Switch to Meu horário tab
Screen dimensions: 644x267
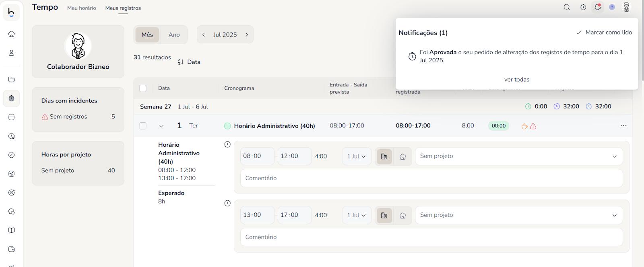[x=82, y=8]
